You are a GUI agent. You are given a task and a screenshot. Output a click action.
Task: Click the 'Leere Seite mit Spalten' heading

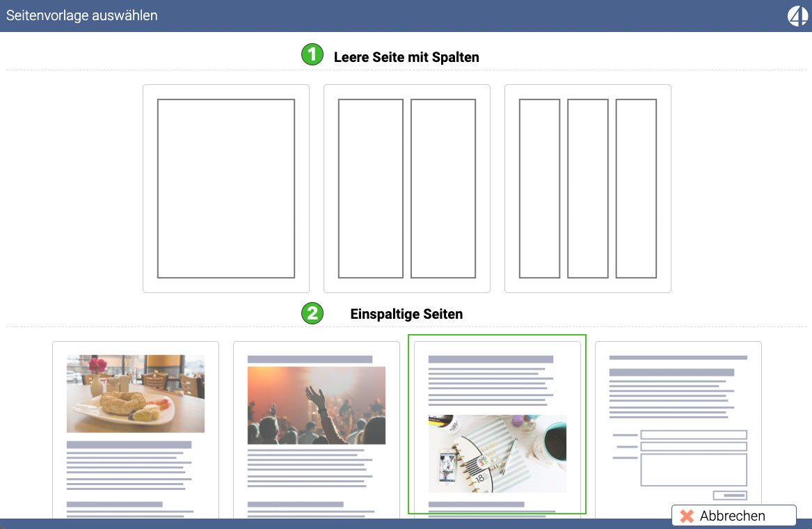(406, 57)
